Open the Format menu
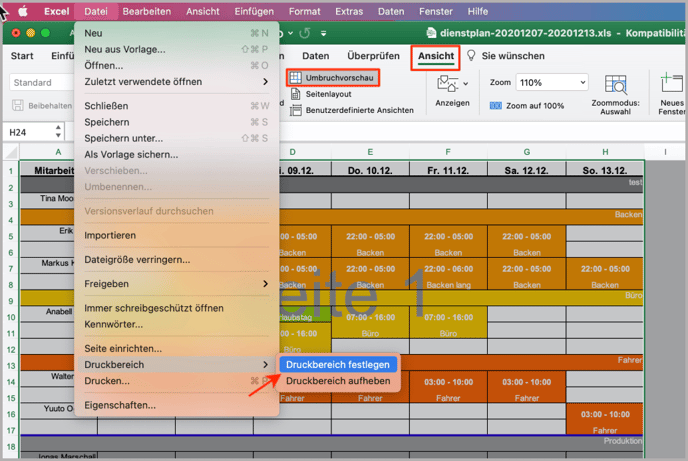688x461 pixels. tap(305, 11)
